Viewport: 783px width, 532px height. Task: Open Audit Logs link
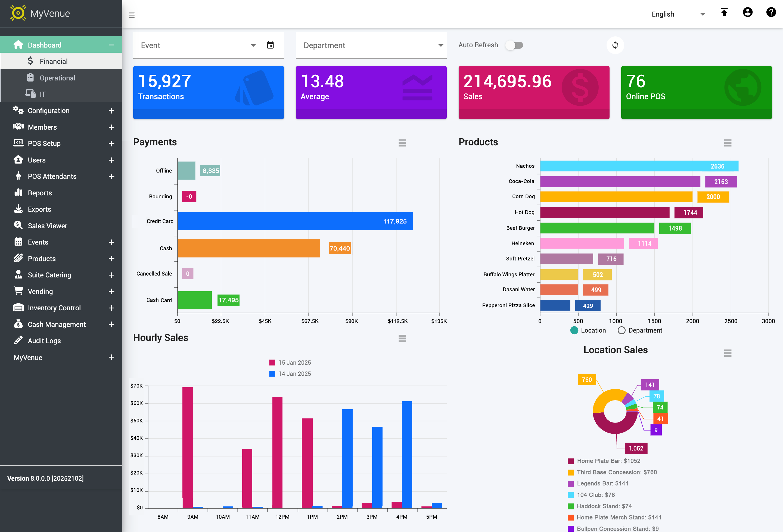[44, 341]
